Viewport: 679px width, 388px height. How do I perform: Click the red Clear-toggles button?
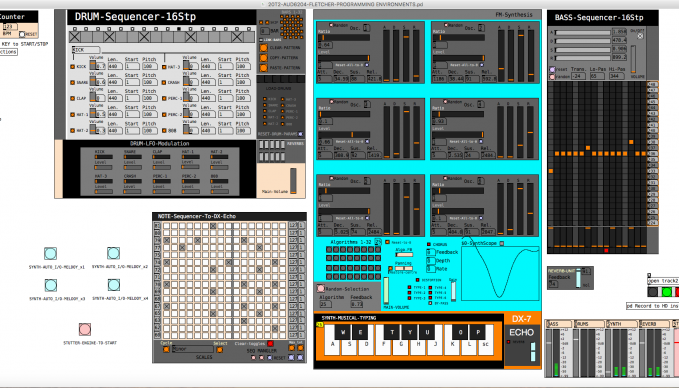[271, 343]
